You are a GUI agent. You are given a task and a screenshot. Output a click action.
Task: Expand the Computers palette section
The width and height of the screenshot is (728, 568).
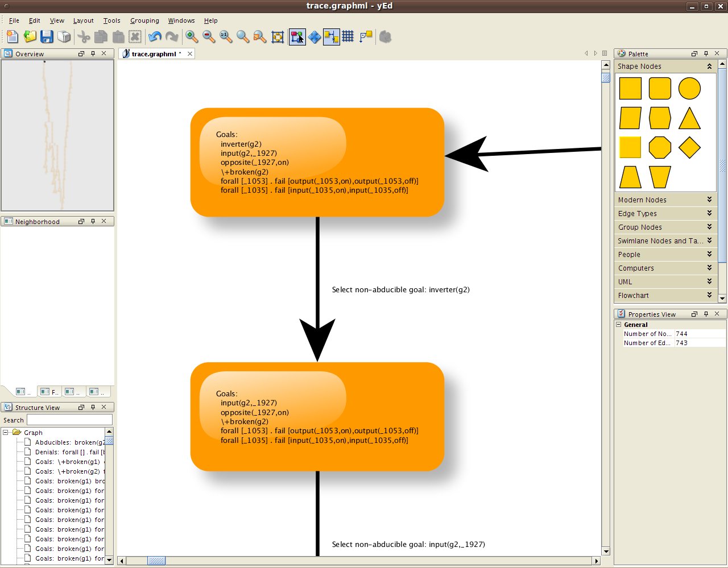(x=709, y=268)
